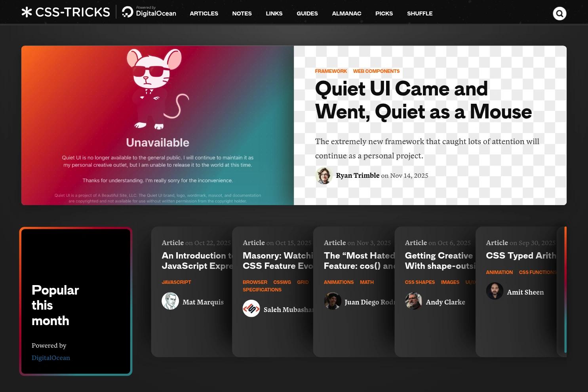The width and height of the screenshot is (588, 392).
Task: Open the Articles menu item
Action: pos(204,13)
